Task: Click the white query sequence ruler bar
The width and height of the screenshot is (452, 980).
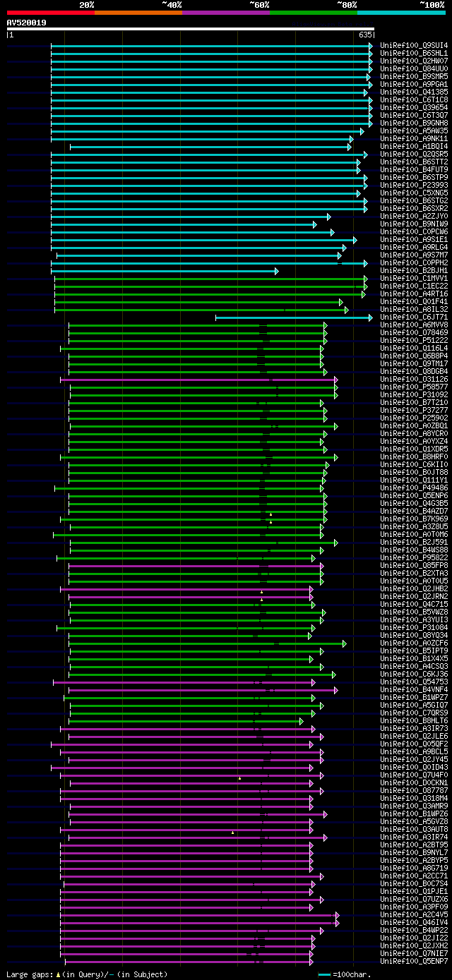Action: point(190,29)
